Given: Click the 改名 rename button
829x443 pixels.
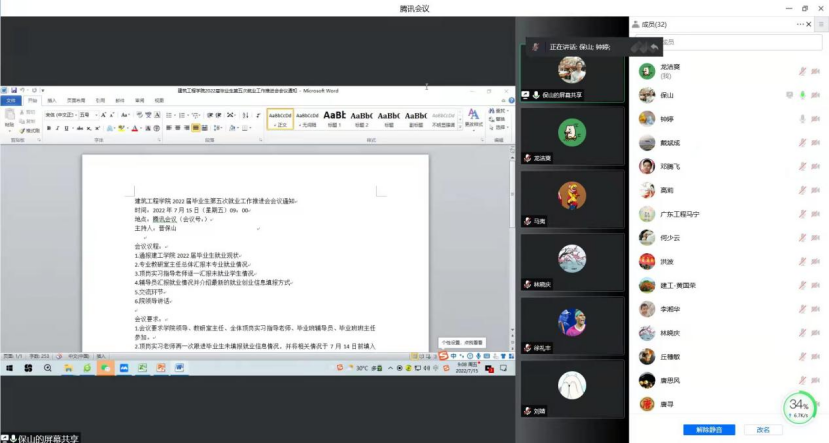Looking at the screenshot, I should (763, 430).
